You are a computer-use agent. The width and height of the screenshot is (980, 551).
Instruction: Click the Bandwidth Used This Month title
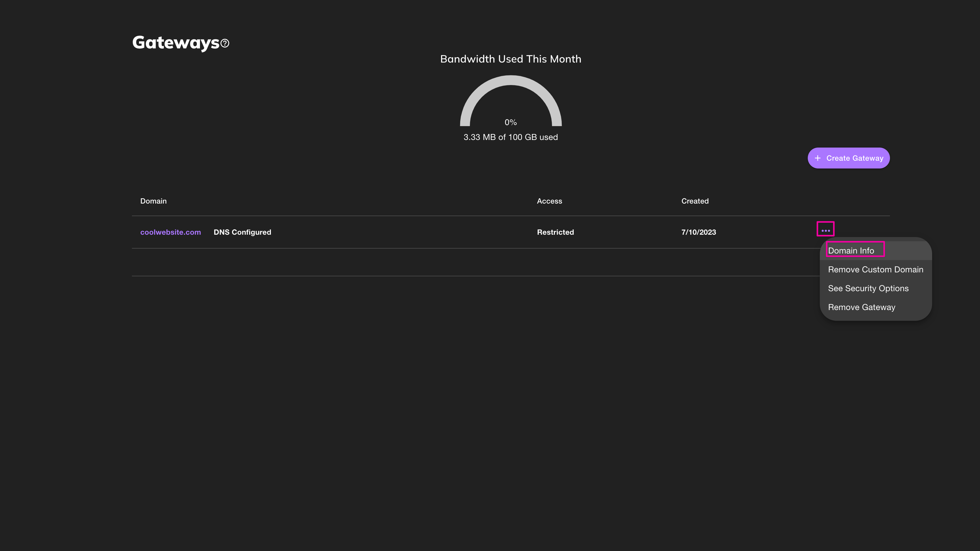pyautogui.click(x=510, y=59)
